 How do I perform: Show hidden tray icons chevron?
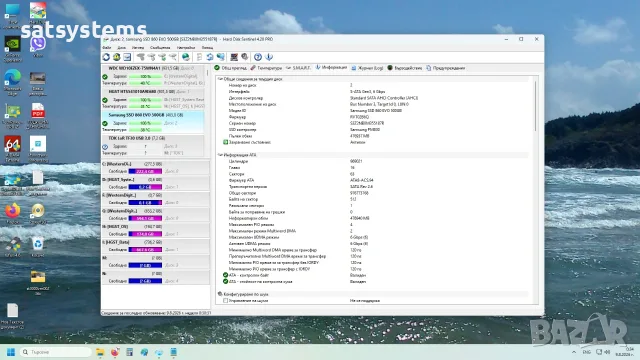574,352
